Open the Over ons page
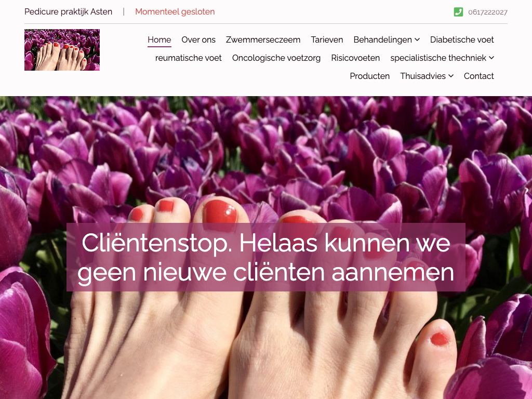The image size is (532, 399). click(198, 39)
